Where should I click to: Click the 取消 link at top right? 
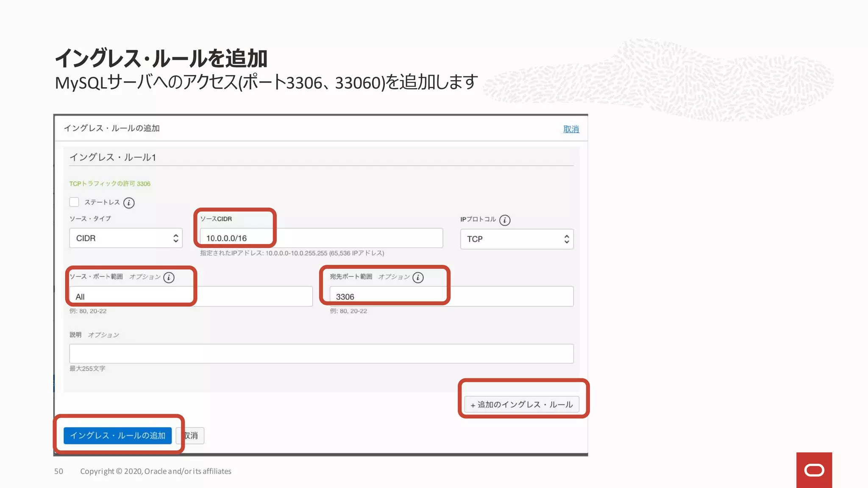571,129
